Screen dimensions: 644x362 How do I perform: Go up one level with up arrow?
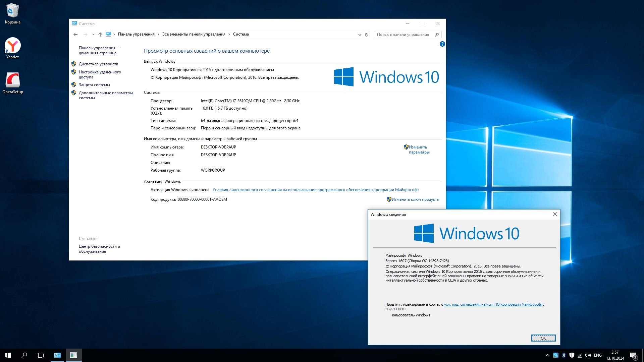coord(100,35)
